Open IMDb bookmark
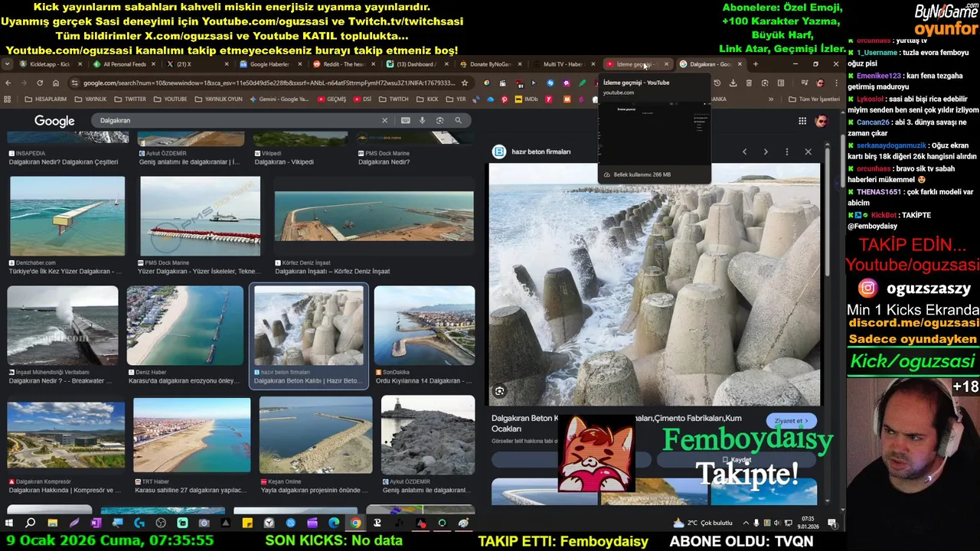This screenshot has width=980, height=551. pos(527,99)
